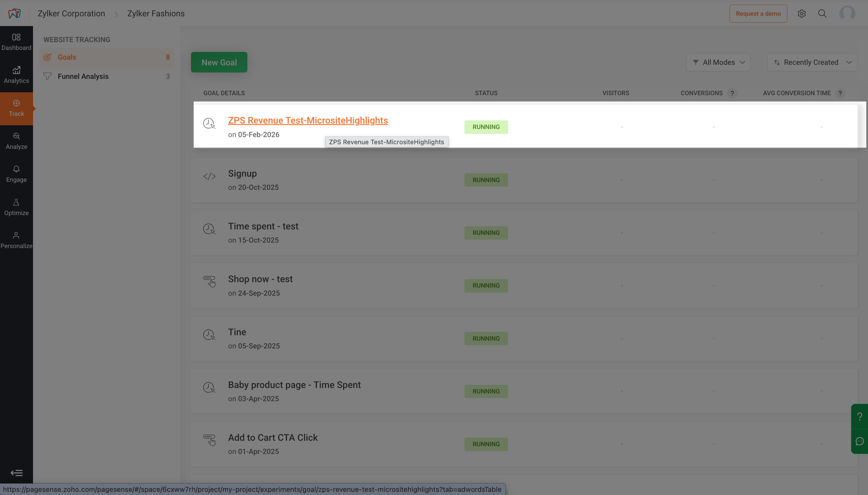The height and width of the screenshot is (495, 868).
Task: Click the settings gear icon
Action: (801, 13)
